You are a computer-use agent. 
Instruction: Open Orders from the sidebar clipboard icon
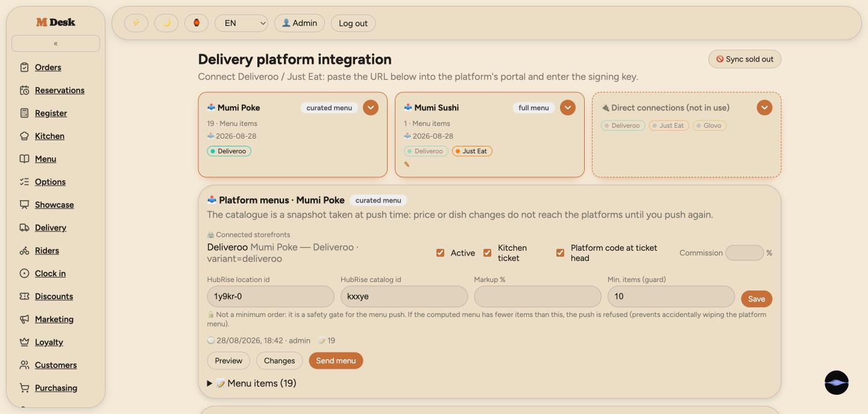[24, 67]
